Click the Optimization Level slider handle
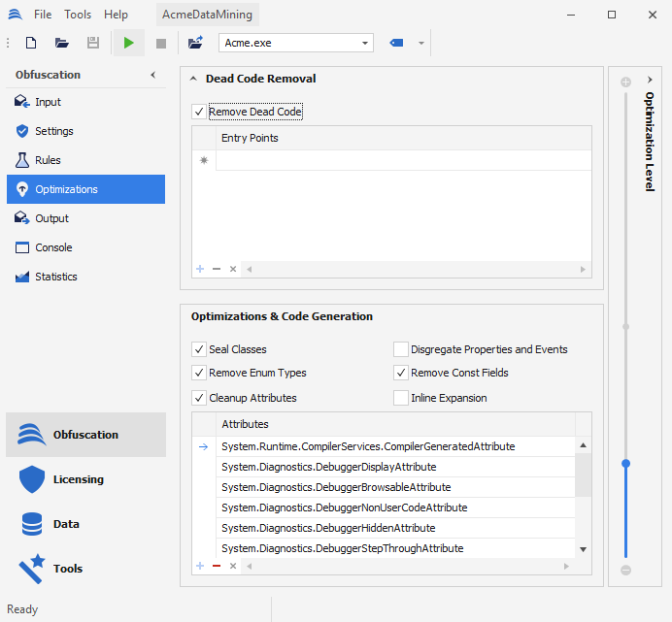Image resolution: width=672 pixels, height=622 pixels. (x=625, y=464)
